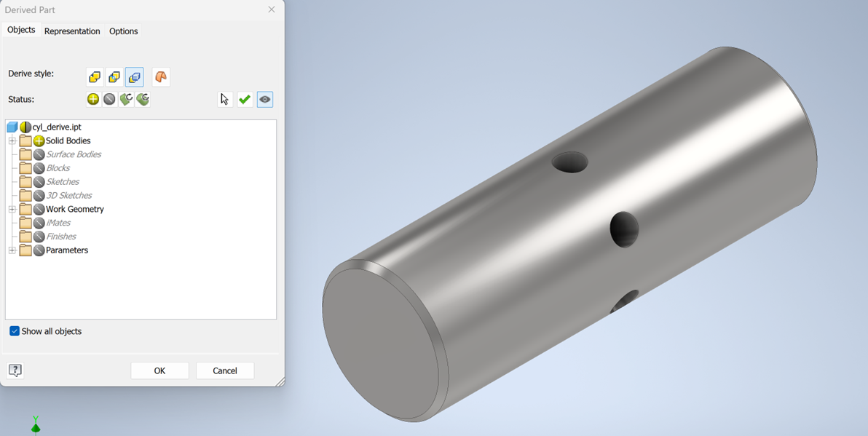Toggle the Sketches exclude status icon

click(x=39, y=181)
